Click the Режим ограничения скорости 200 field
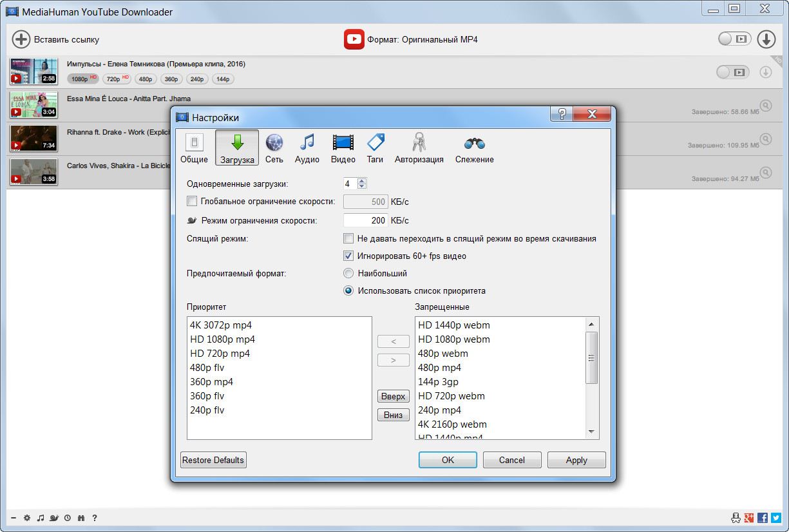Viewport: 789px width, 532px height. pos(365,220)
